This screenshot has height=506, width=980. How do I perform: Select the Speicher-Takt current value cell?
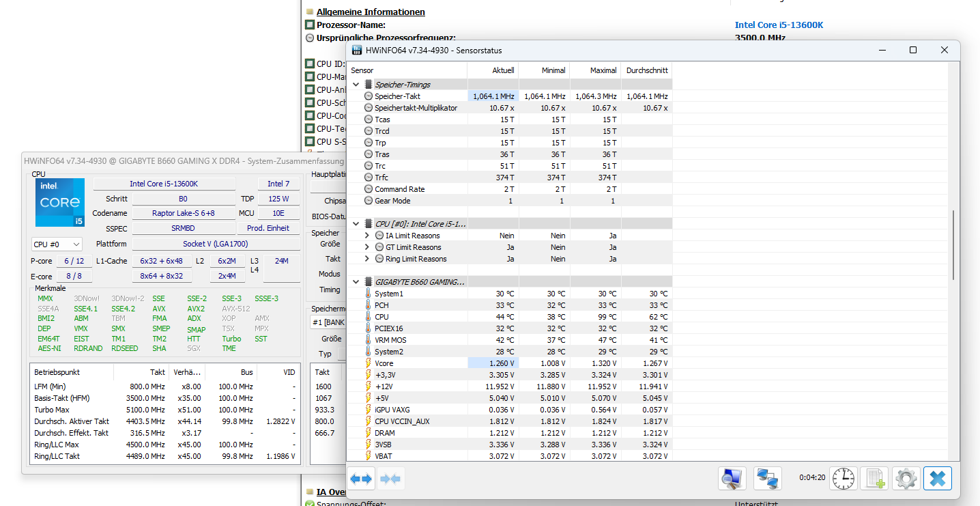click(x=493, y=96)
